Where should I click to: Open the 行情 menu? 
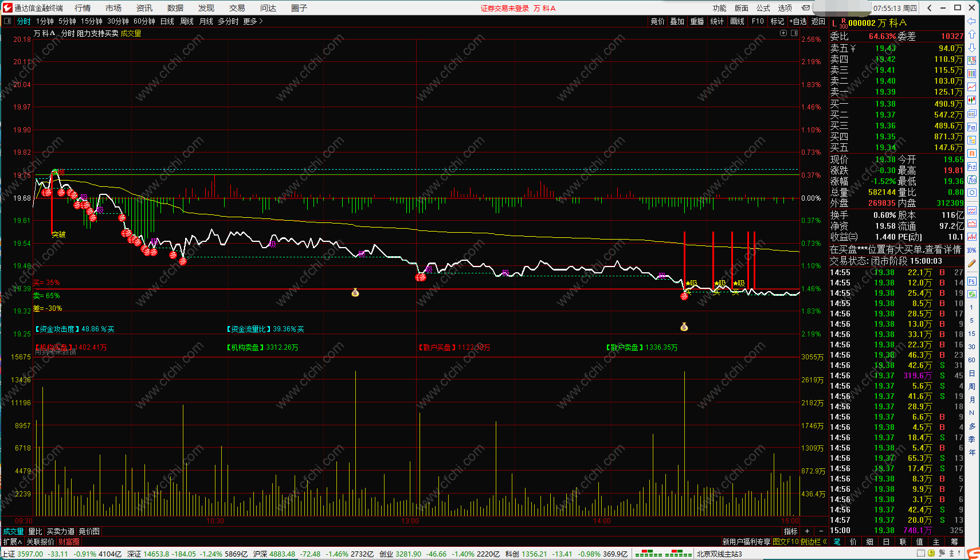pyautogui.click(x=83, y=8)
